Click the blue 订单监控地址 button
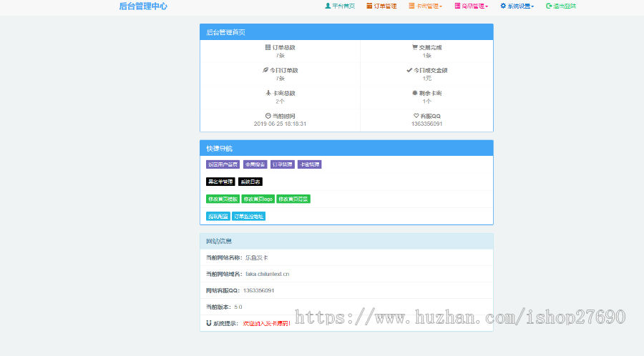Image resolution: width=644 pixels, height=356 pixels. [248, 216]
